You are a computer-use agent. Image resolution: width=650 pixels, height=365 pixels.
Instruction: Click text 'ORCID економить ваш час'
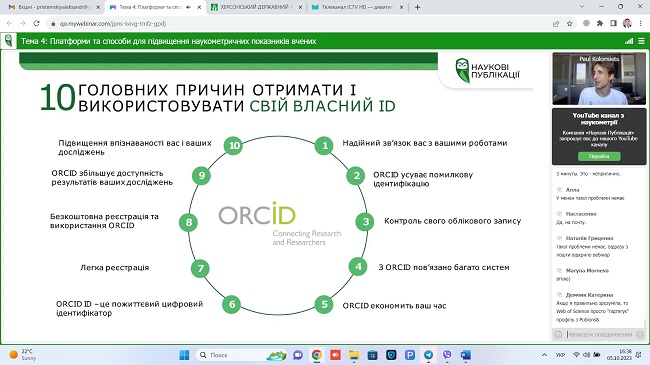(394, 306)
